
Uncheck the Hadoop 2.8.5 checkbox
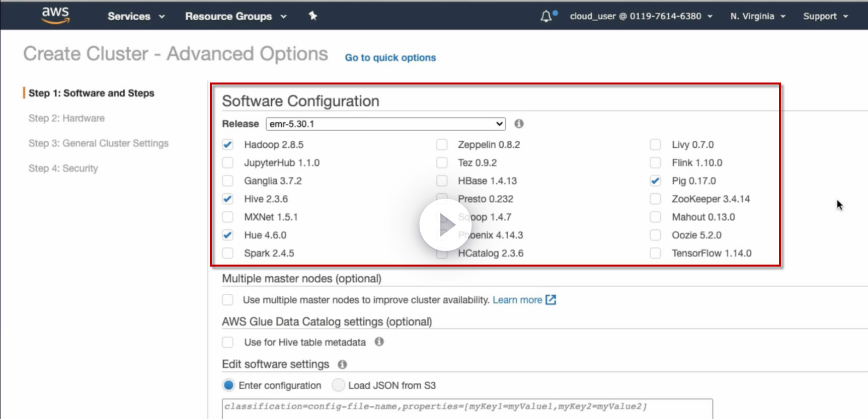click(228, 145)
